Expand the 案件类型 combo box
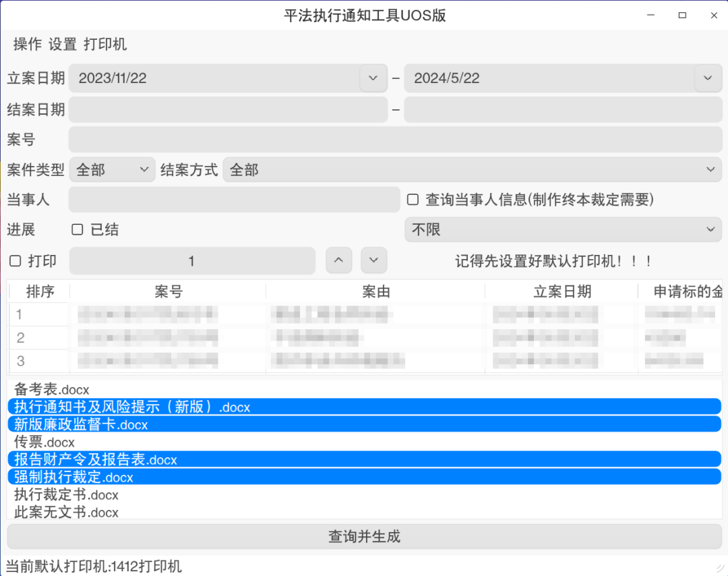The width and height of the screenshot is (728, 576). coord(113,170)
